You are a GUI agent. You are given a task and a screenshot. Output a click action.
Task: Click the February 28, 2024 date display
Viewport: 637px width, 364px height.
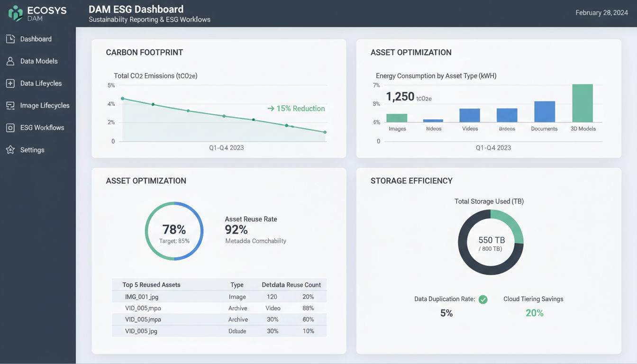(601, 13)
